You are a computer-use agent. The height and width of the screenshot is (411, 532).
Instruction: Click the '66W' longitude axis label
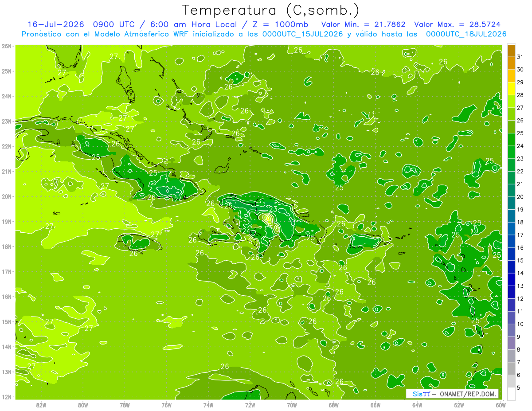tap(375, 404)
